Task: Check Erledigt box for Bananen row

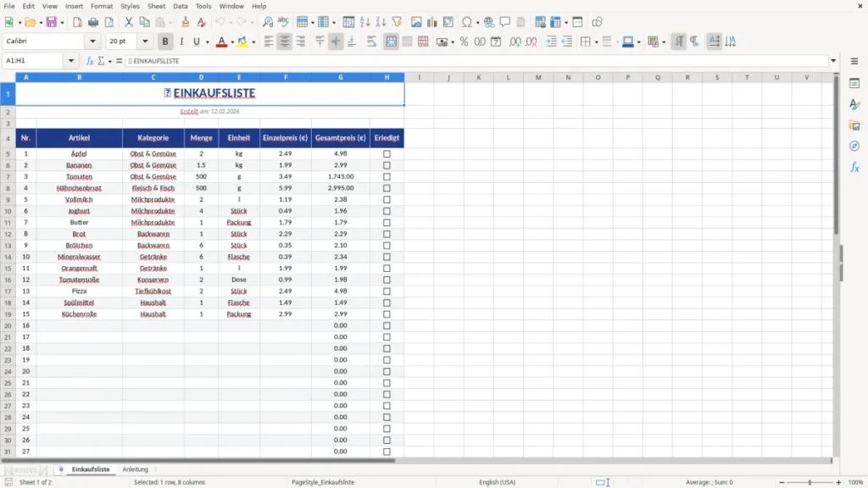Action: click(x=387, y=165)
